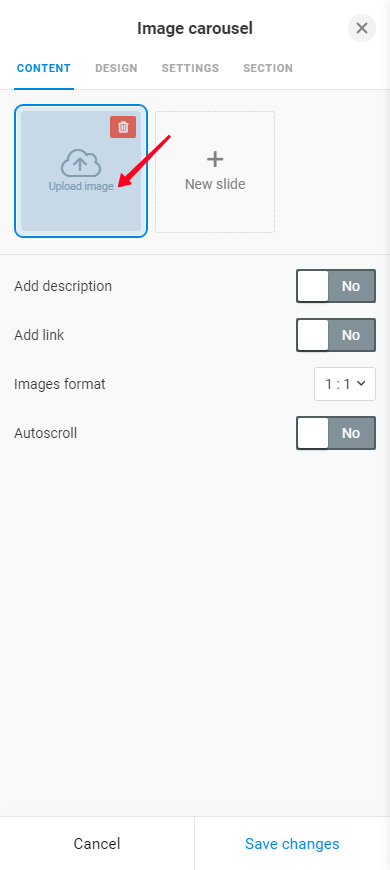Open the Images format dropdown
The image size is (390, 870).
coord(345,384)
